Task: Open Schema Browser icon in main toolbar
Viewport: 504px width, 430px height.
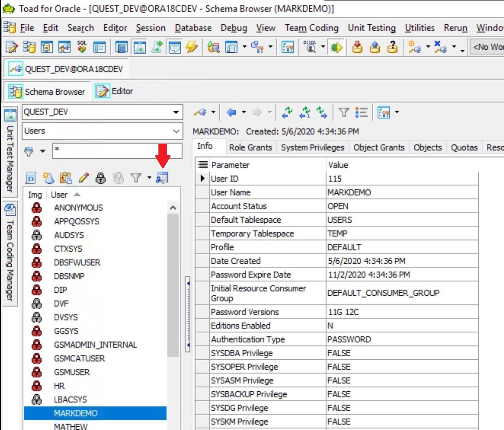Action: click(29, 47)
